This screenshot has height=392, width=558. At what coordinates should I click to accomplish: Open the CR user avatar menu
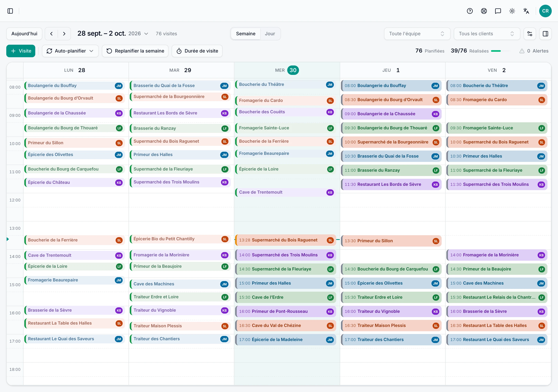(545, 11)
